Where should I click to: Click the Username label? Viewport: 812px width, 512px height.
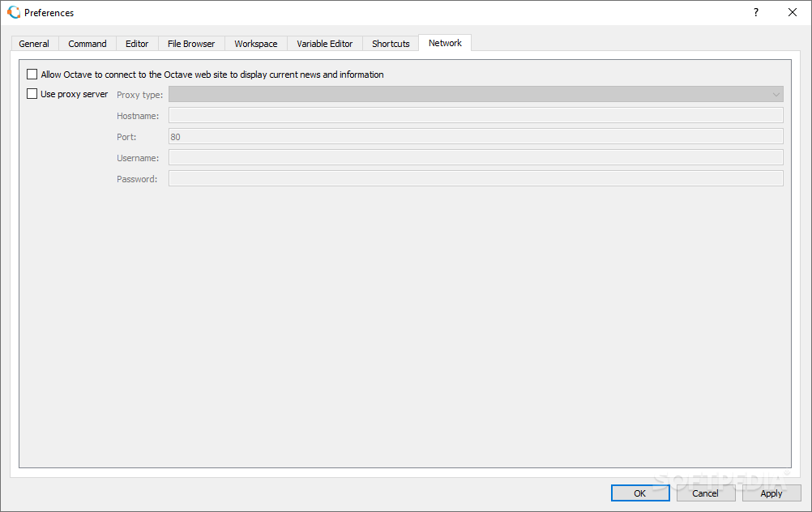coord(138,158)
